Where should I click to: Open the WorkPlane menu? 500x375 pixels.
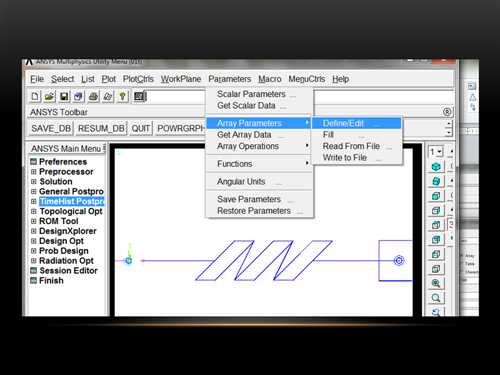click(x=181, y=79)
